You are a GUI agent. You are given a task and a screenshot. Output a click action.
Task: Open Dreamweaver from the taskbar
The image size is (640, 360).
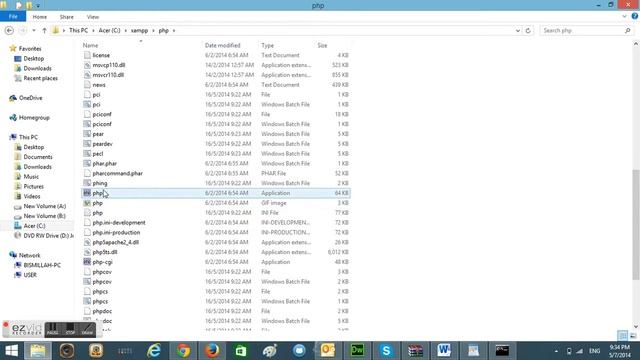[357, 351]
